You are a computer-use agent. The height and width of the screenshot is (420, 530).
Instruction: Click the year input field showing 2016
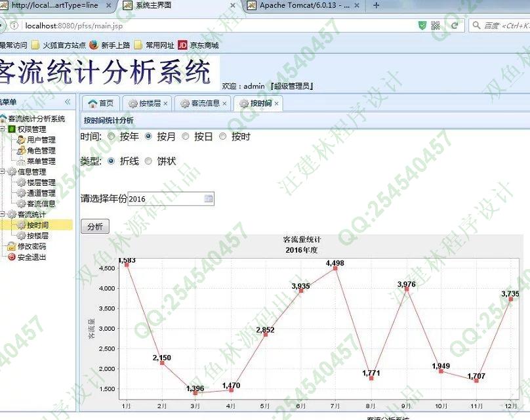click(164, 199)
